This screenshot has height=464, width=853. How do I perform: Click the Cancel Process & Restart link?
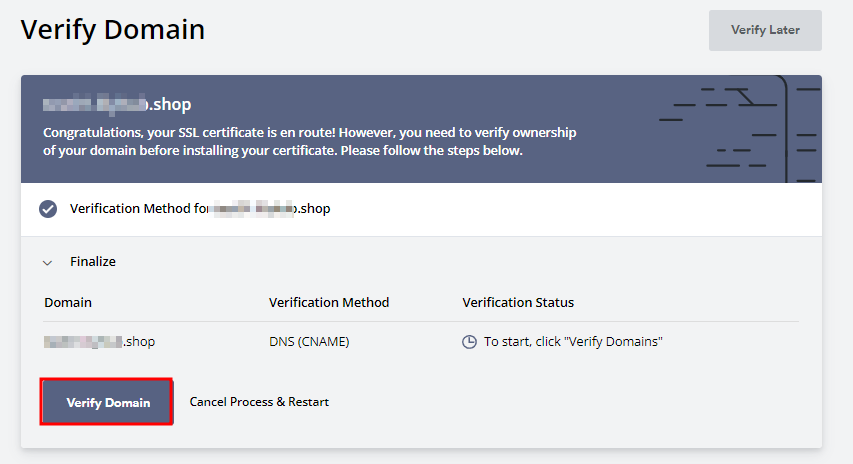(x=259, y=402)
